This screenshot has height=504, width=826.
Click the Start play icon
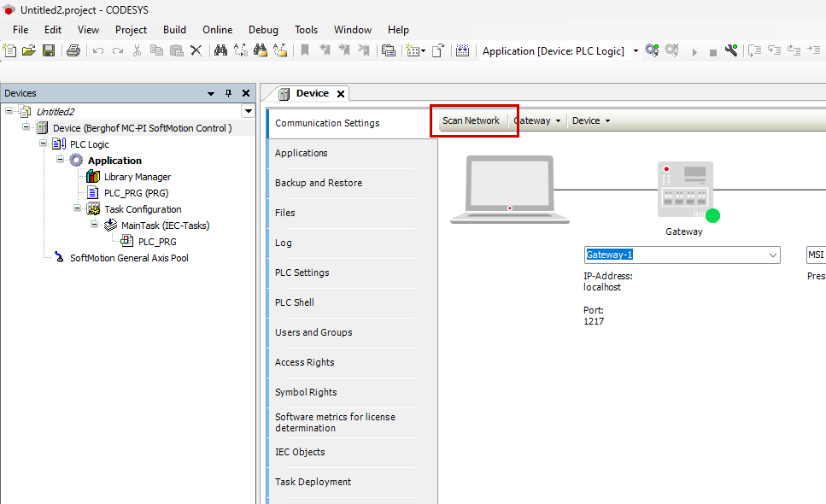(694, 52)
